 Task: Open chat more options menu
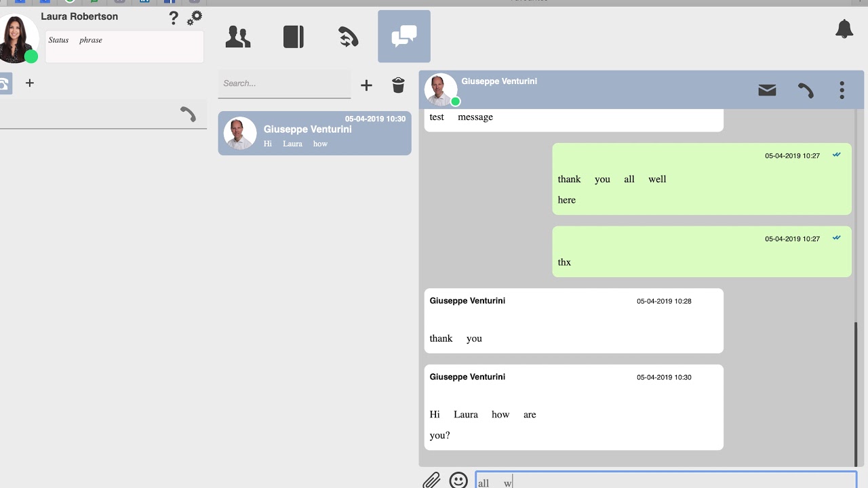click(x=842, y=90)
